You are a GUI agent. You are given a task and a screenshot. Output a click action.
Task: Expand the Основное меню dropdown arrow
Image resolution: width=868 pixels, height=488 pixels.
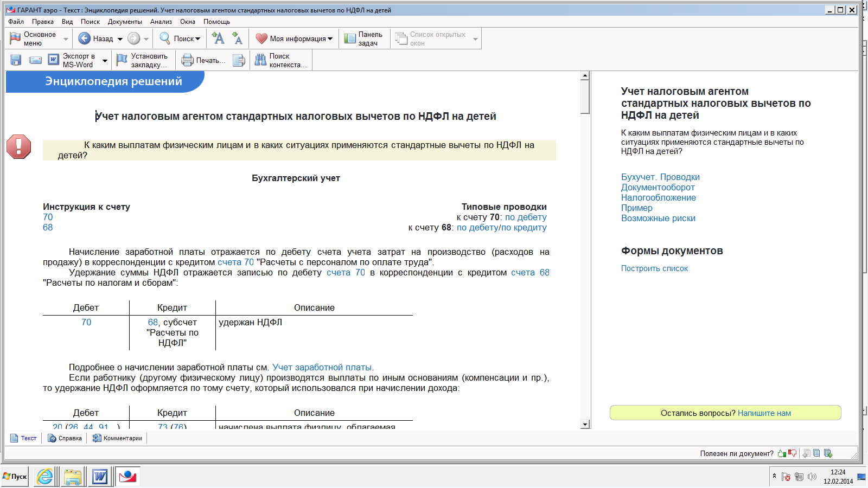[x=66, y=39]
